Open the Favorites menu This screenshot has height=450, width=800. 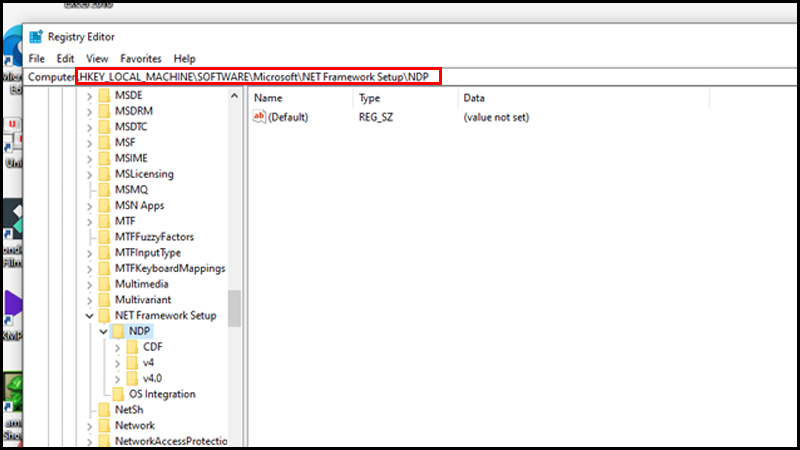[141, 59]
